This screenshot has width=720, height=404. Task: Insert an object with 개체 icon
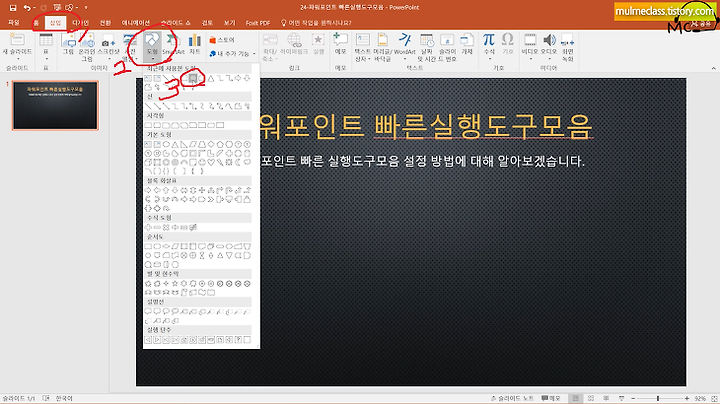click(467, 44)
